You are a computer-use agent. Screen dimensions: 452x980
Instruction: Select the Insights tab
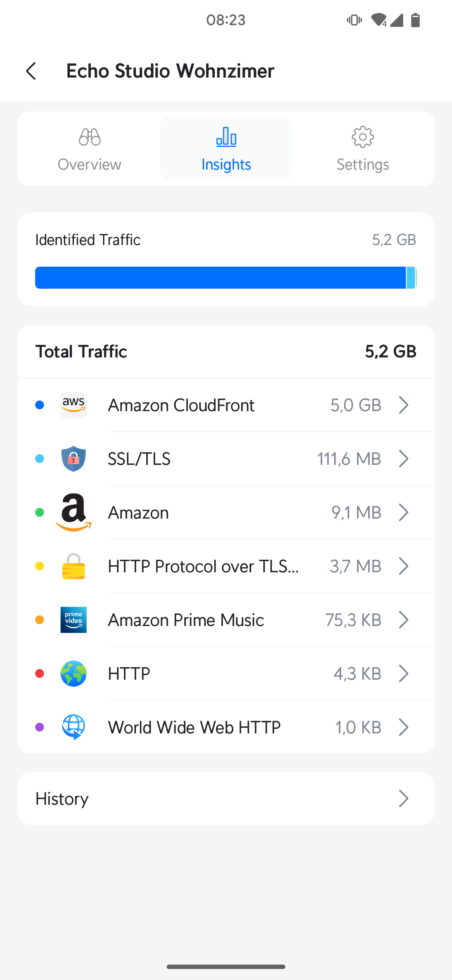tap(226, 149)
